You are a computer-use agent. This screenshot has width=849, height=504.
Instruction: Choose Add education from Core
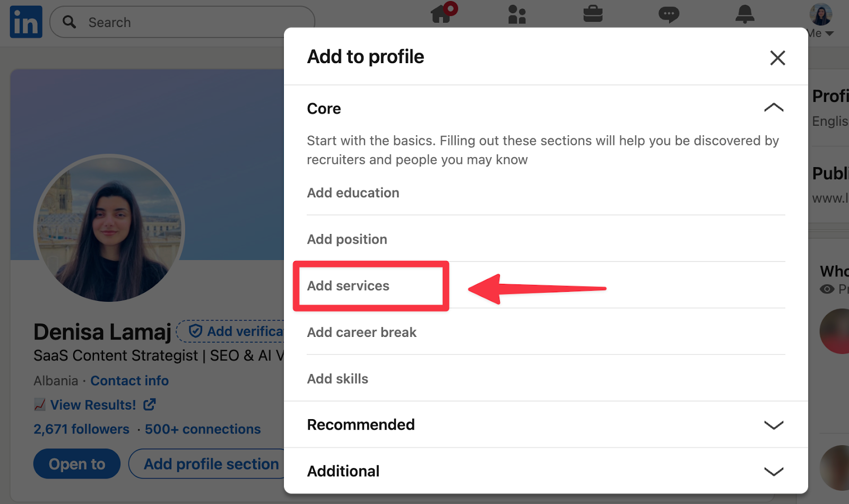click(x=353, y=193)
